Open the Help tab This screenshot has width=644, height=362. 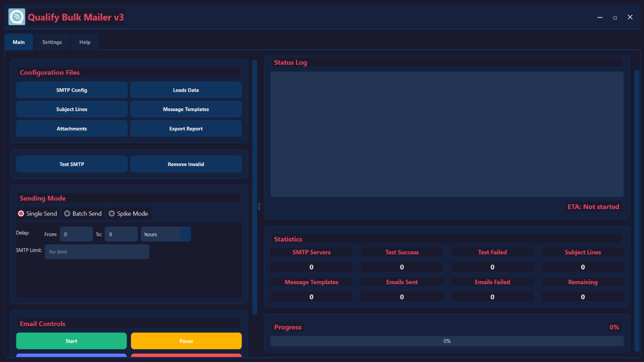click(x=85, y=42)
